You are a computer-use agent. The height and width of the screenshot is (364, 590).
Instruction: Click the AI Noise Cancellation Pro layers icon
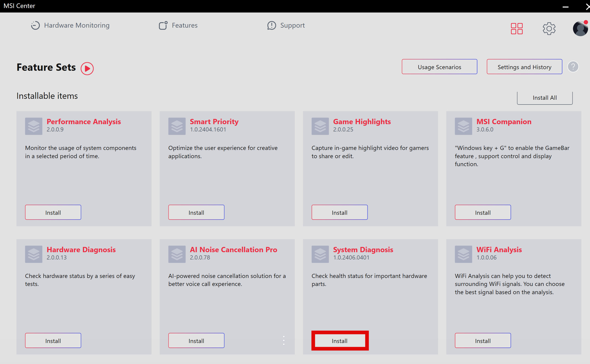177,254
